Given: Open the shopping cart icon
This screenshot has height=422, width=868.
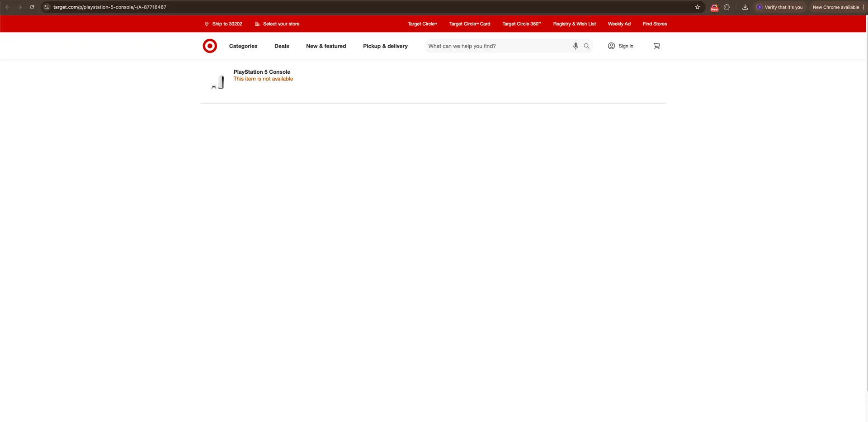Looking at the screenshot, I should pos(657,46).
